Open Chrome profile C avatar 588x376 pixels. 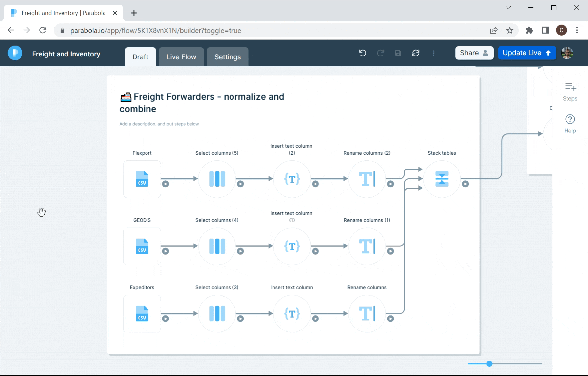(561, 30)
